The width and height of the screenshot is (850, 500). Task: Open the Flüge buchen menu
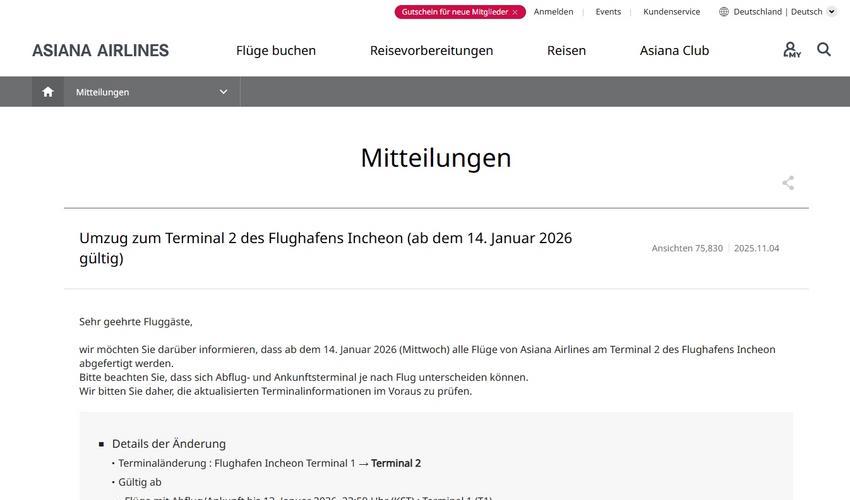click(x=276, y=50)
